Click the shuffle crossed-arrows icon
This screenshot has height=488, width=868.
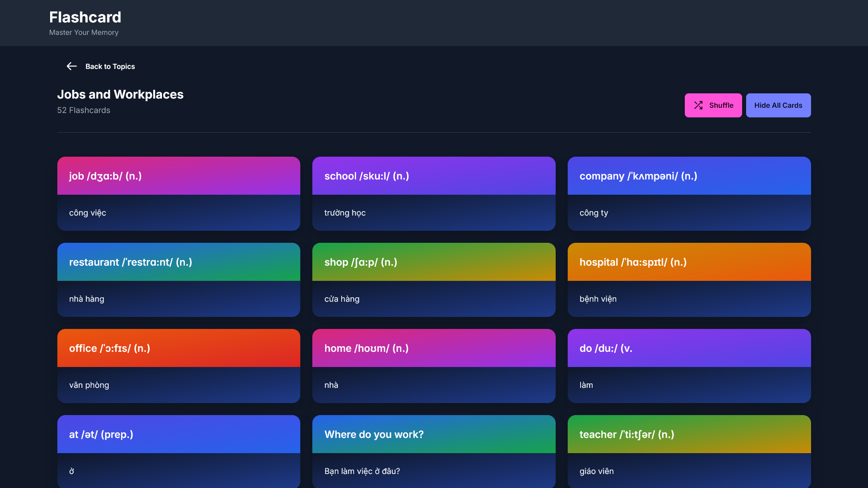pyautogui.click(x=698, y=105)
